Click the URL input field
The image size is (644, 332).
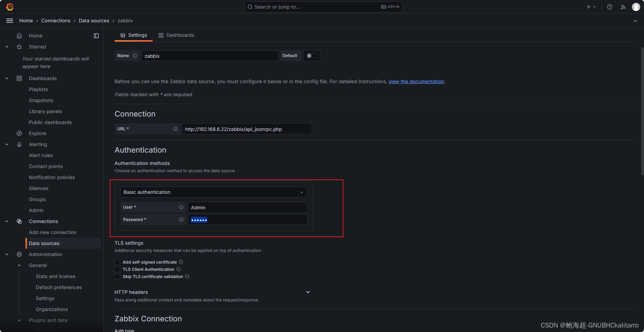click(247, 129)
